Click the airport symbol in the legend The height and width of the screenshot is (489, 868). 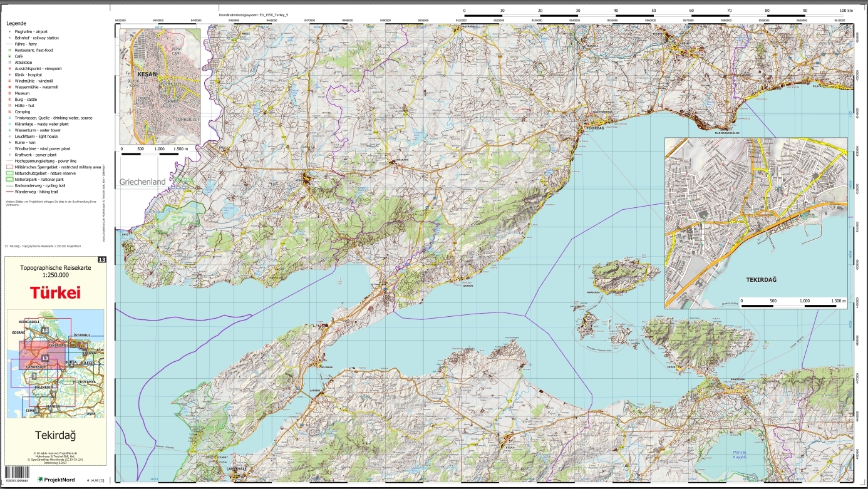coord(9,31)
